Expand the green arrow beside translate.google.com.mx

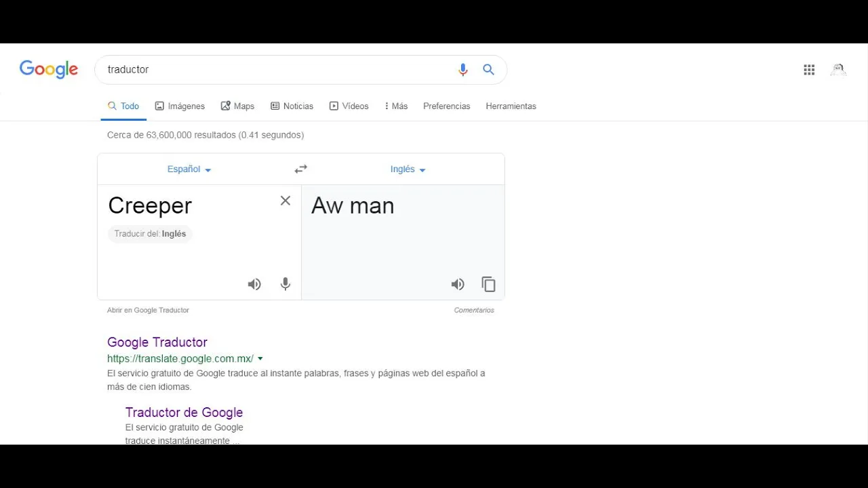260,359
